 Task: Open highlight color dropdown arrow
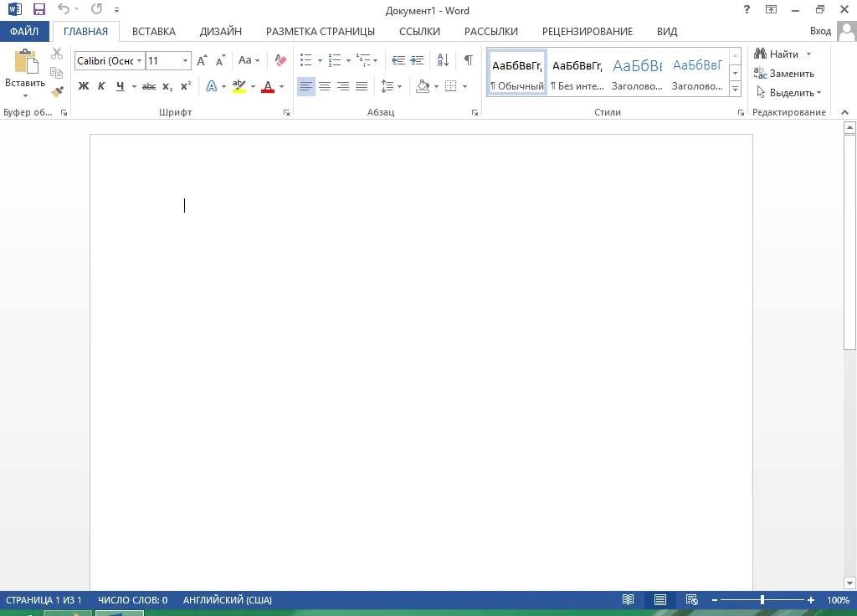pyautogui.click(x=253, y=86)
